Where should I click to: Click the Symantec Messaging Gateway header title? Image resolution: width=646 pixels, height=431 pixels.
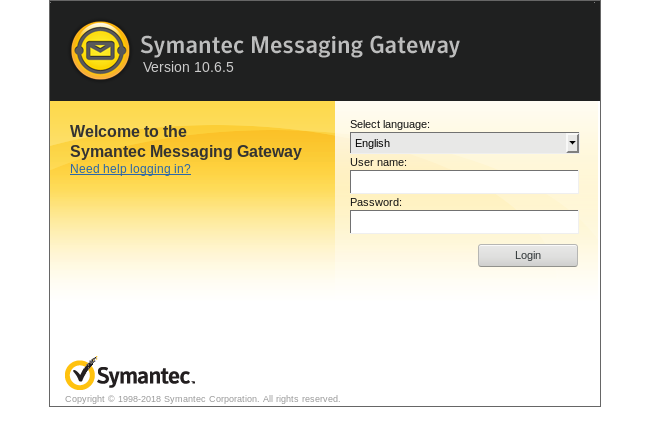[x=300, y=45]
